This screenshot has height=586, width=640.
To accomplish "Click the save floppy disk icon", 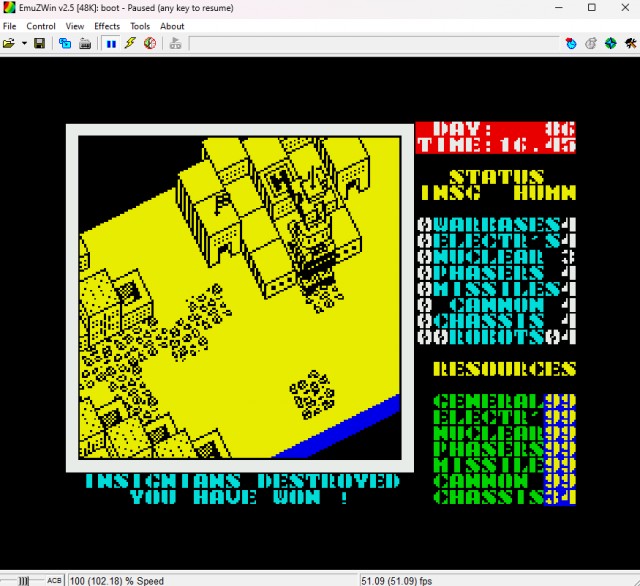I will click(x=39, y=44).
